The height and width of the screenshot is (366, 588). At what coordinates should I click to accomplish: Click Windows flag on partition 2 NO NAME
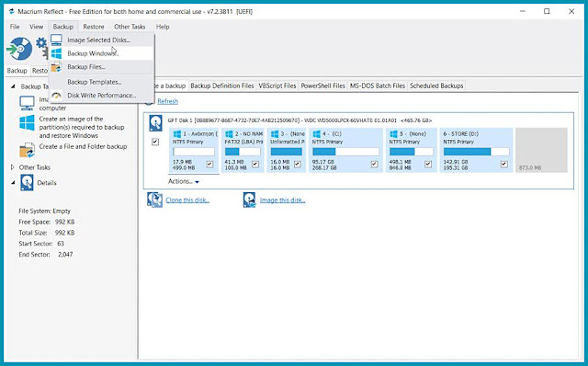(229, 133)
